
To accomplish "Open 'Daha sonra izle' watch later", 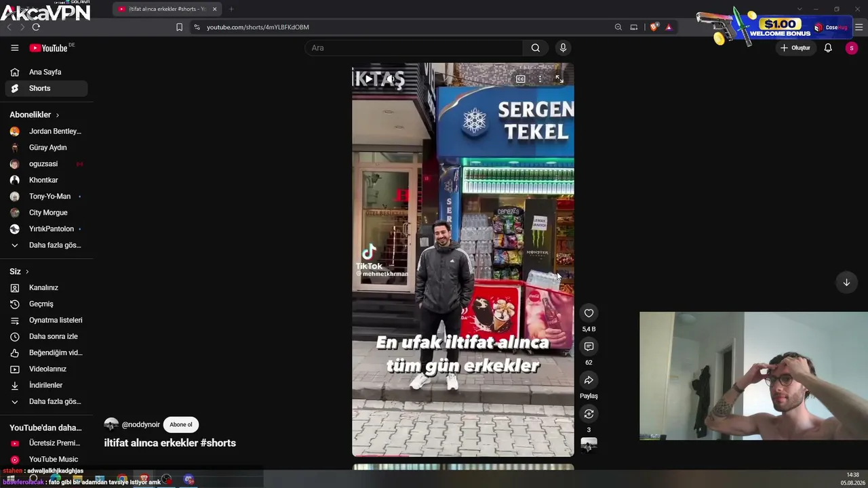I will click(x=46, y=337).
